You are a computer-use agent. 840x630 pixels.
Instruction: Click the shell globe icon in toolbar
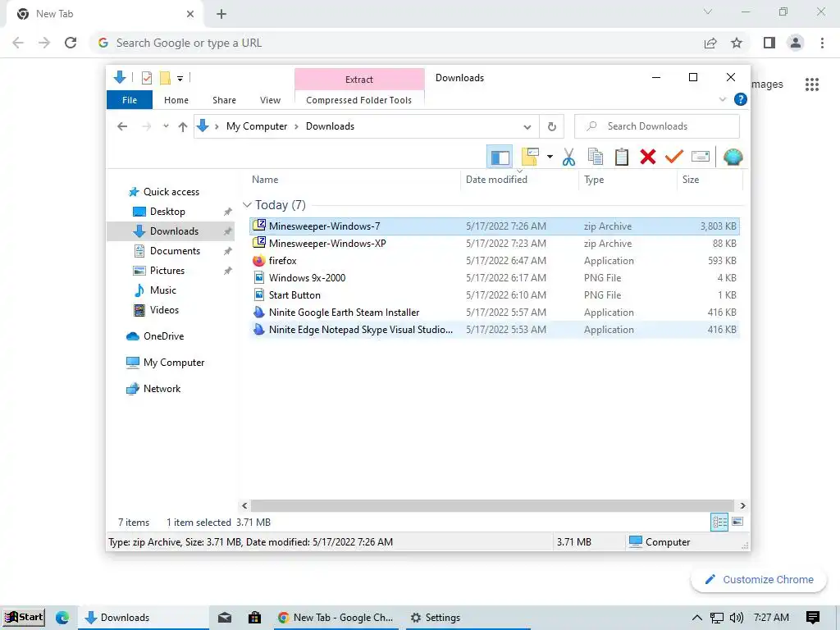click(x=733, y=157)
